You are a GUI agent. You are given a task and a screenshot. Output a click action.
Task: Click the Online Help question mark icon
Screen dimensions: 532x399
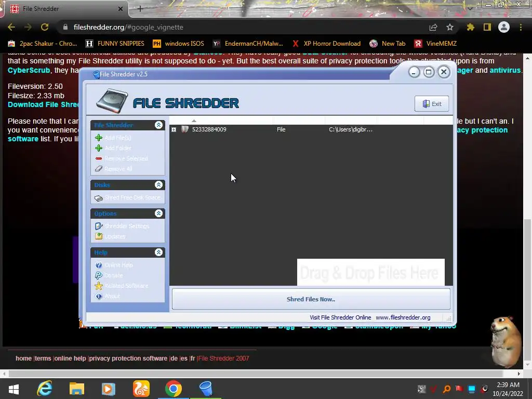(99, 265)
